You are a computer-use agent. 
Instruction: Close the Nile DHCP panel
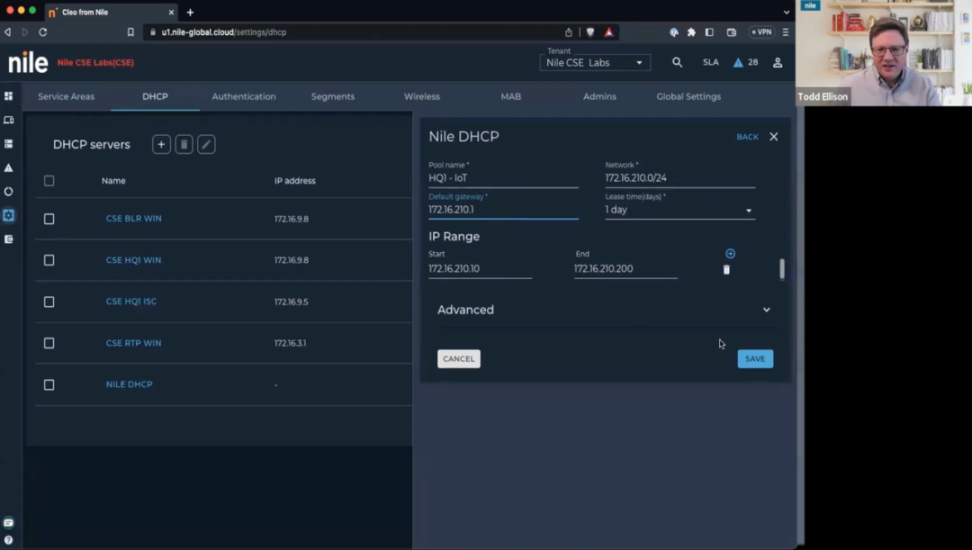point(773,137)
